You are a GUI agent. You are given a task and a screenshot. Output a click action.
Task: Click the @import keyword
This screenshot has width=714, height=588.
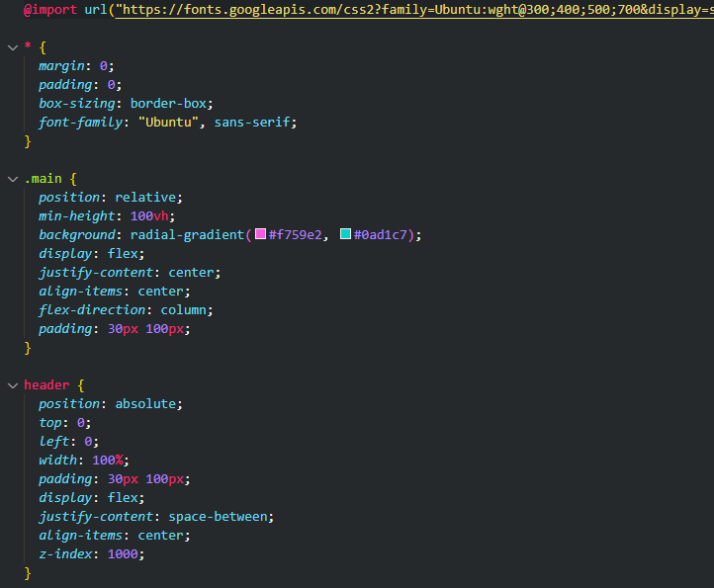[x=50, y=10]
